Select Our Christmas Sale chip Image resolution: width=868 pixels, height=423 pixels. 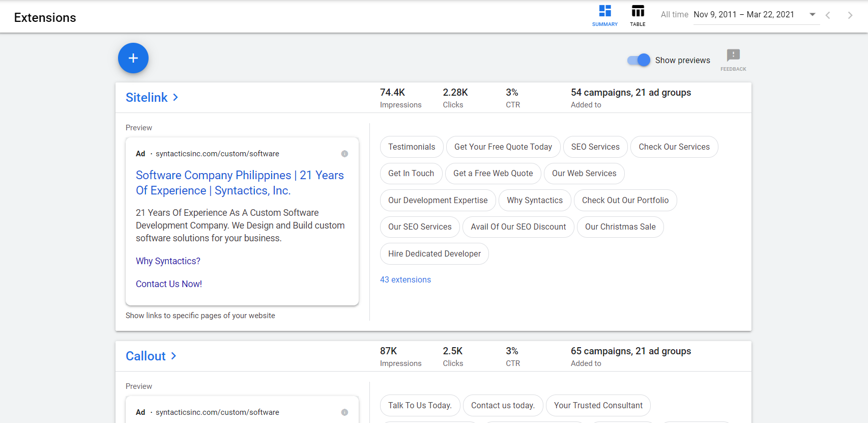point(620,227)
